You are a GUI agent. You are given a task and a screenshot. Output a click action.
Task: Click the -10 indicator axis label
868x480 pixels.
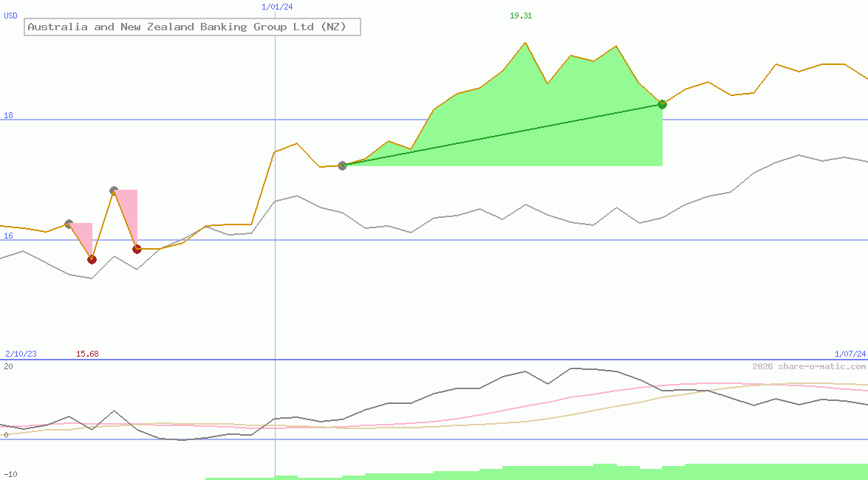pos(10,475)
